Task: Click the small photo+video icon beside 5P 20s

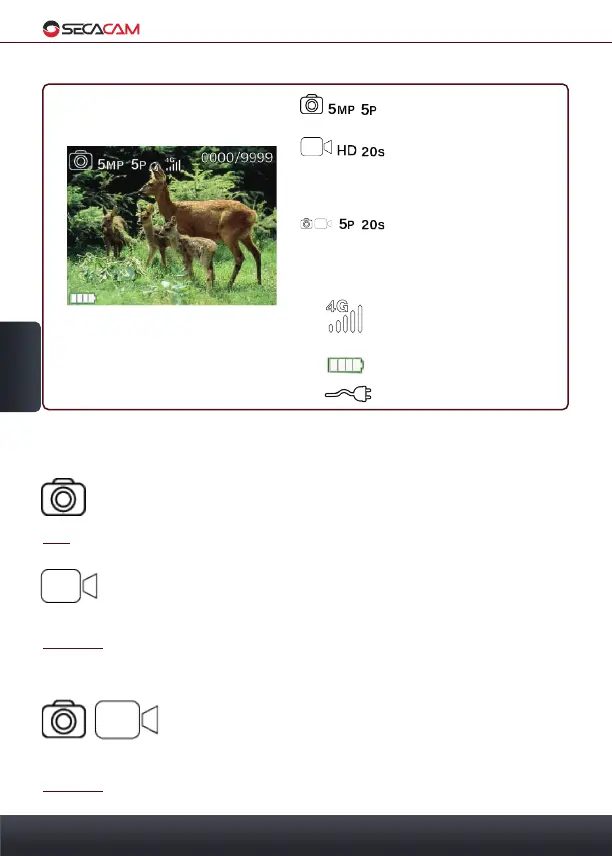Action: pyautogui.click(x=316, y=223)
